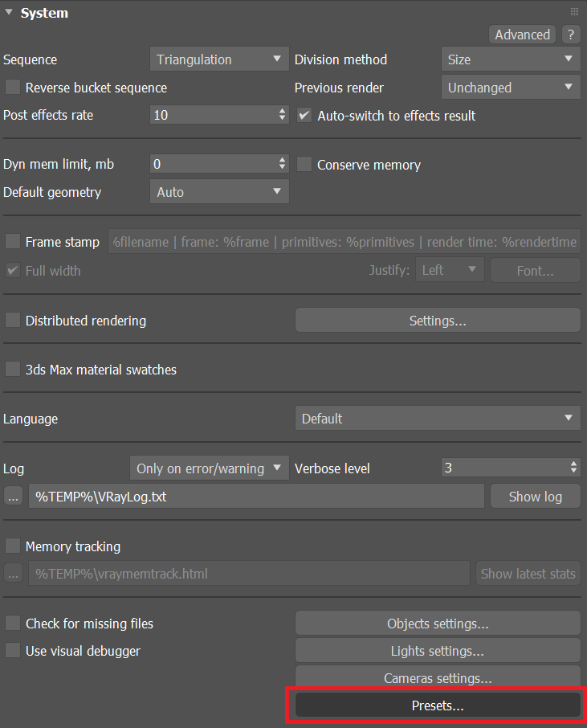Collapse the System rollout
The height and width of the screenshot is (728, 587).
coord(9,12)
